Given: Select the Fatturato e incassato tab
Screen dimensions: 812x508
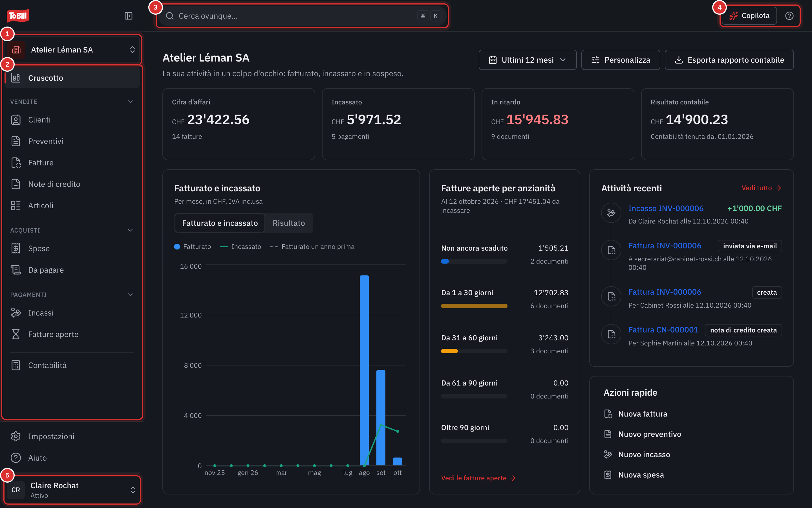Looking at the screenshot, I should tap(220, 223).
